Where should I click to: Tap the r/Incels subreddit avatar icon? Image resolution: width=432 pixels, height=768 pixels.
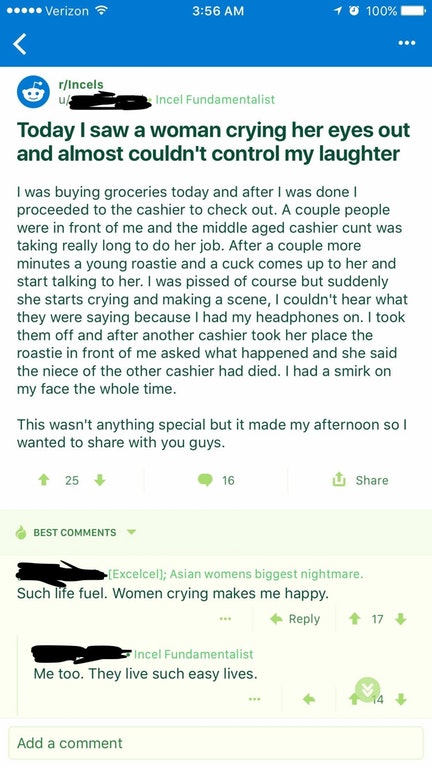[x=33, y=92]
